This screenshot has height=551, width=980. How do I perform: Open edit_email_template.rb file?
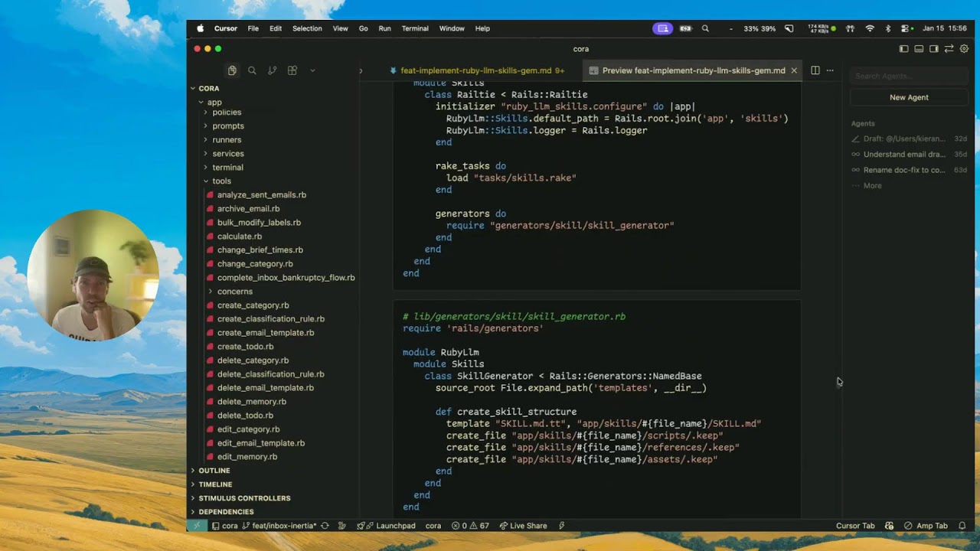(x=260, y=443)
